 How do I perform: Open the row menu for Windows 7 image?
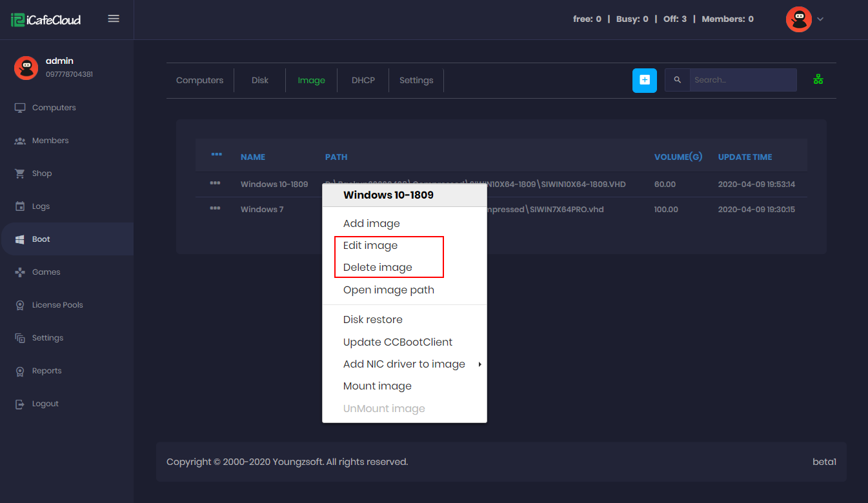click(216, 209)
